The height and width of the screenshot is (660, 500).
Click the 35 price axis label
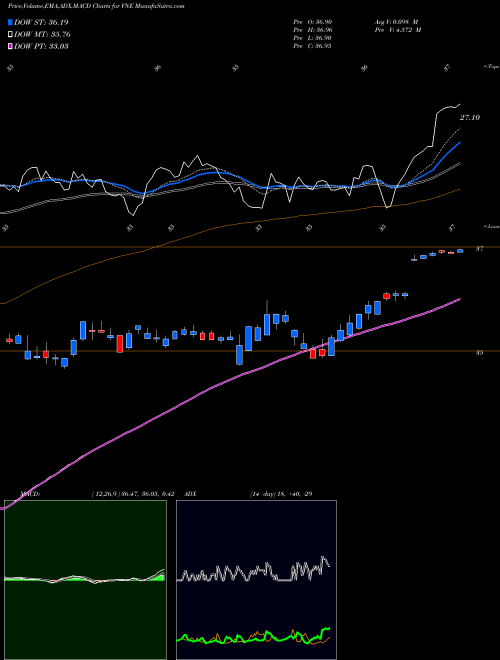point(479,353)
